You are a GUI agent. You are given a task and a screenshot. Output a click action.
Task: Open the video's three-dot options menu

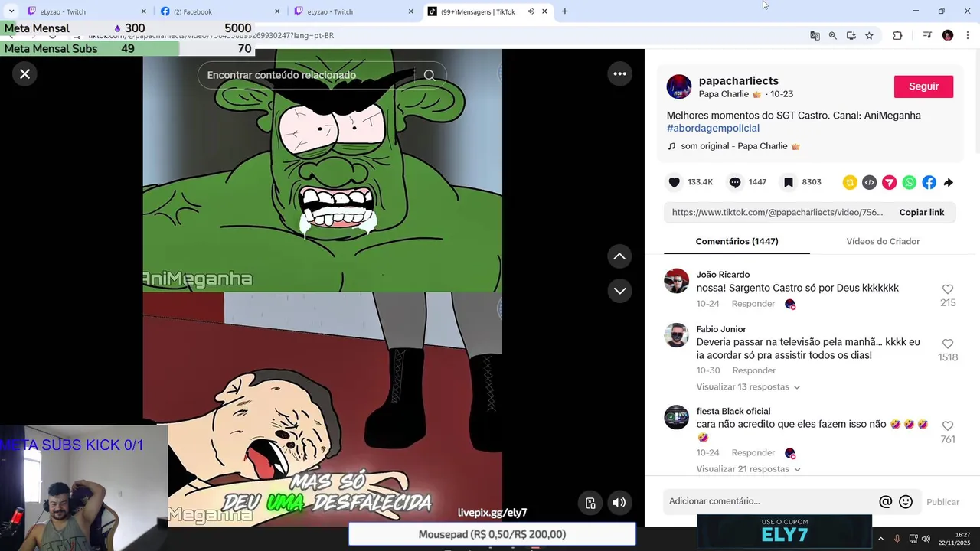[619, 73]
